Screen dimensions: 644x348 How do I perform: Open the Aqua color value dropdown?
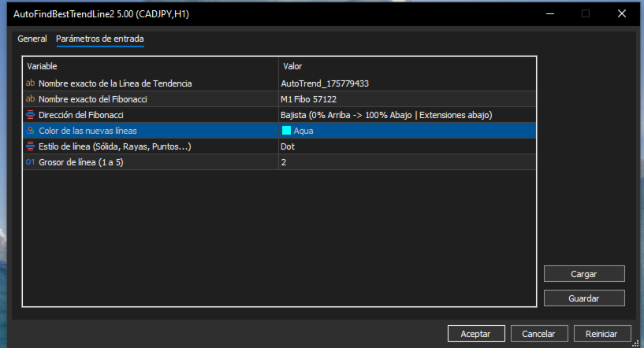coord(407,131)
